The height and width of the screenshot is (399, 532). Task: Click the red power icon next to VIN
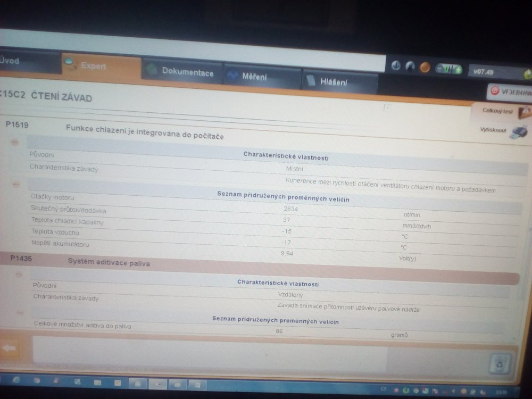coord(495,90)
